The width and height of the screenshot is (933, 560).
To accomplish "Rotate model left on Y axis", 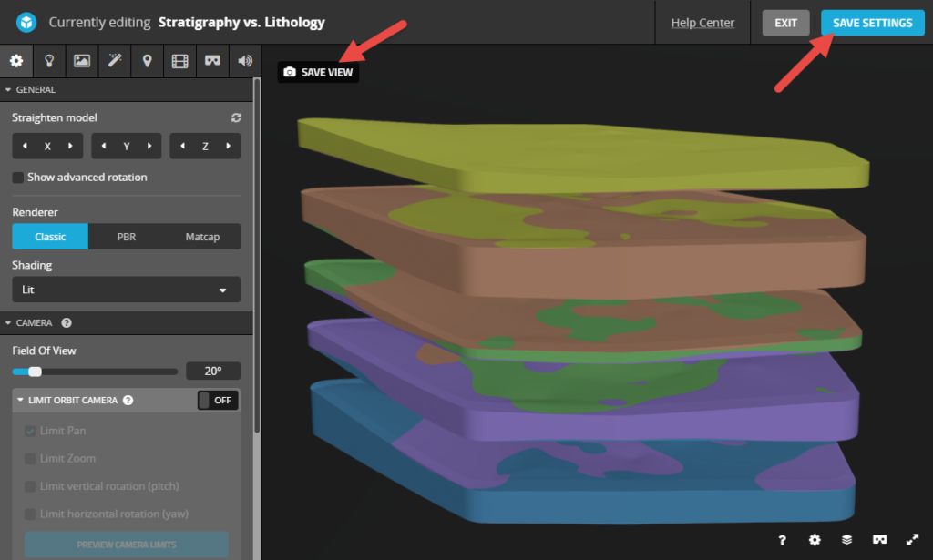I will coord(104,146).
